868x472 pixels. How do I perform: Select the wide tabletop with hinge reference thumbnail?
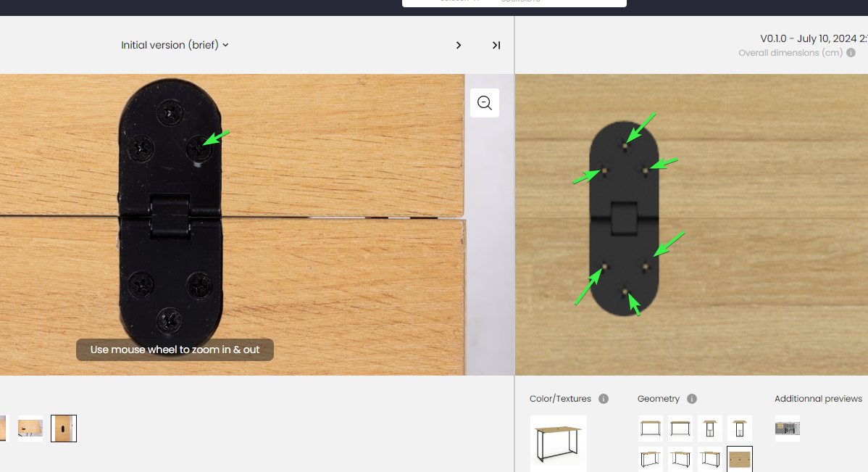pyautogui.click(x=30, y=428)
